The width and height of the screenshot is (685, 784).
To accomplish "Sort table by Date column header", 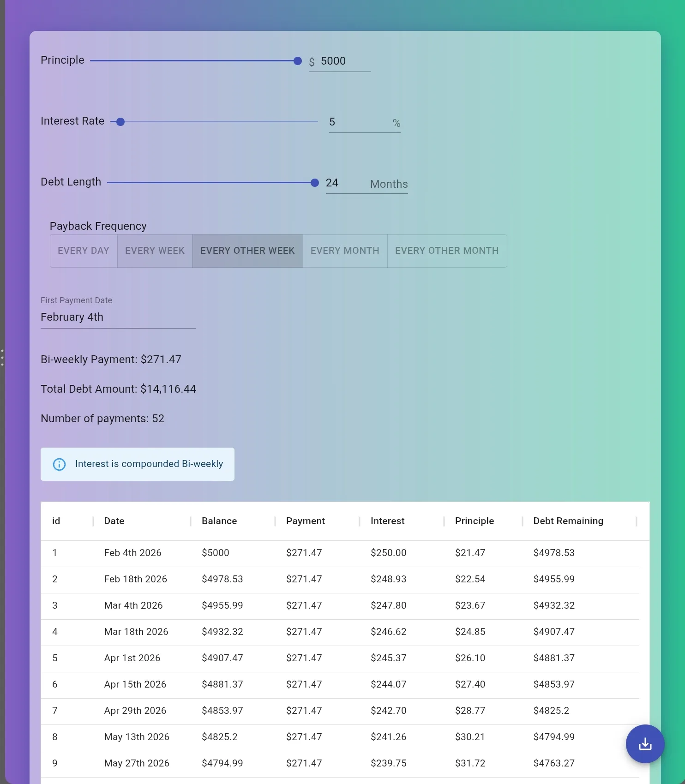I will pyautogui.click(x=114, y=521).
